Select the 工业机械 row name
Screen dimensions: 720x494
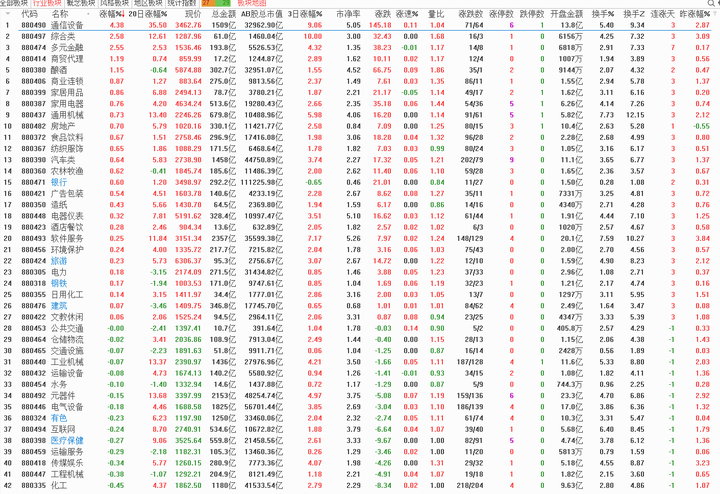67,362
